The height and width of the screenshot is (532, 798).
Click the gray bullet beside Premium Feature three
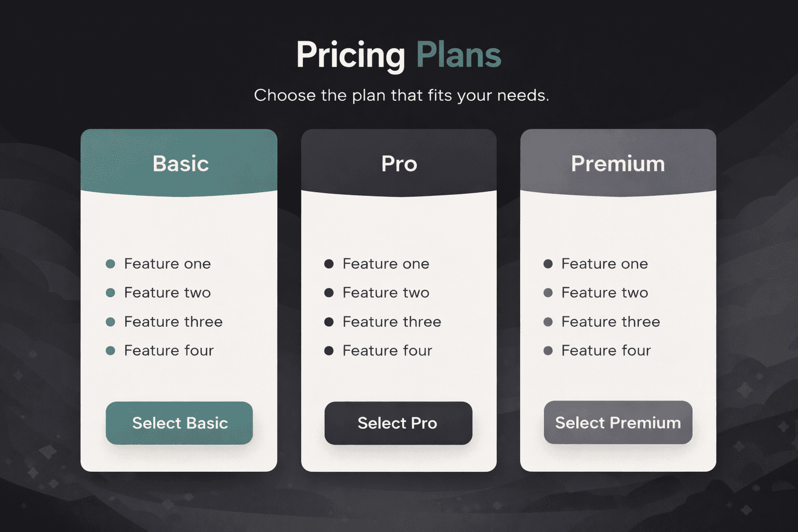548,322
